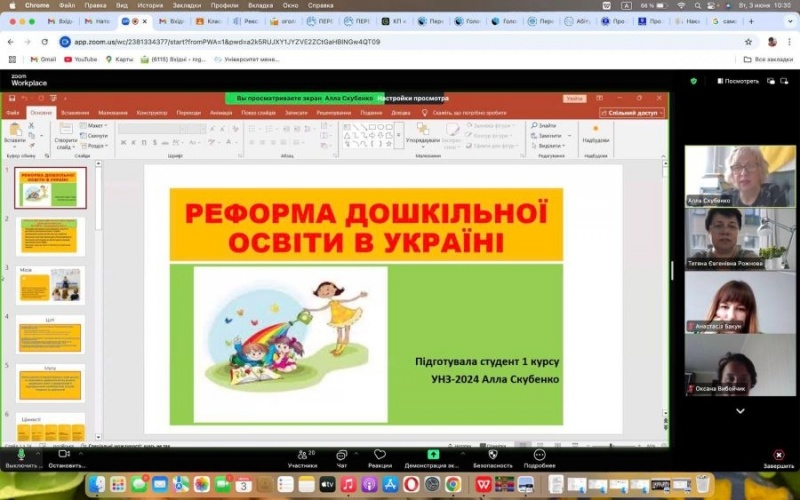
Task: Open Настройки просмотра view options dropdown
Action: tap(414, 98)
